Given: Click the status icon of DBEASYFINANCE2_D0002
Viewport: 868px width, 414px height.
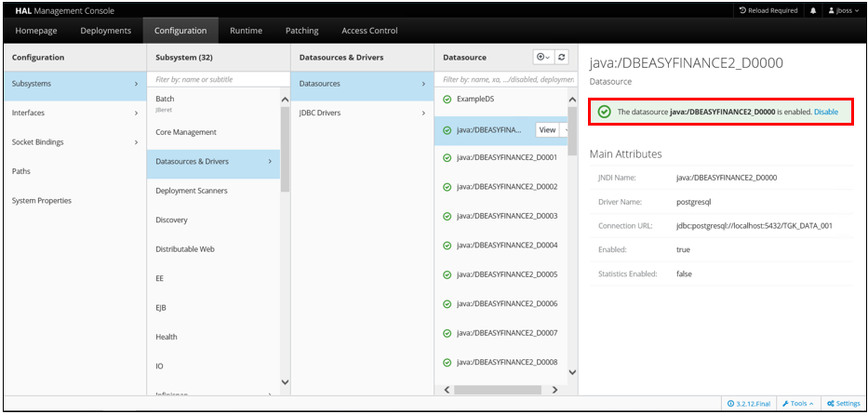Looking at the screenshot, I should pos(447,187).
